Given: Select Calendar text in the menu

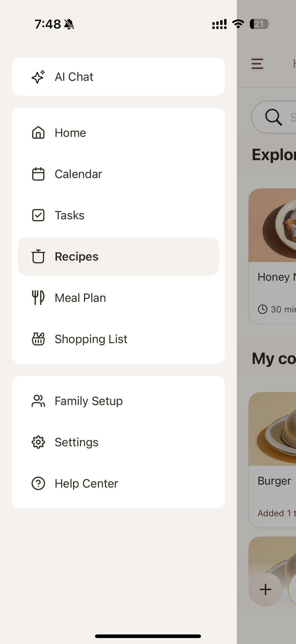Looking at the screenshot, I should (78, 174).
